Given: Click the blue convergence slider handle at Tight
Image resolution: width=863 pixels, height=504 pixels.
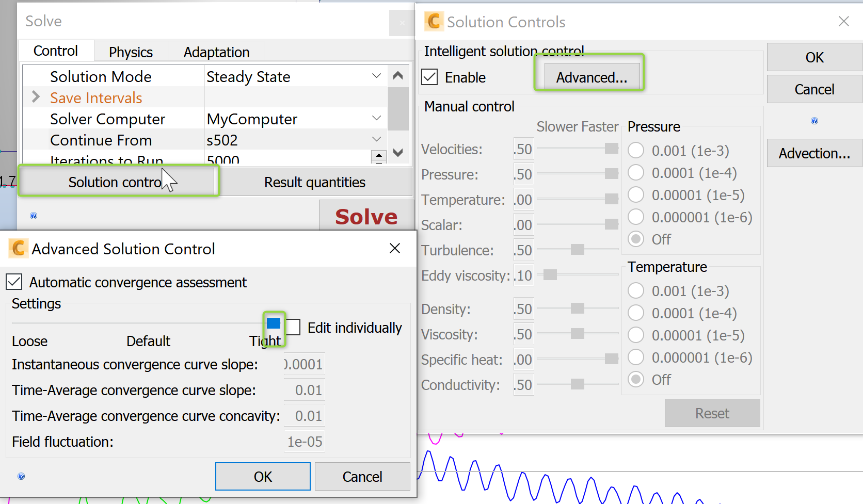Looking at the screenshot, I should coord(274,323).
